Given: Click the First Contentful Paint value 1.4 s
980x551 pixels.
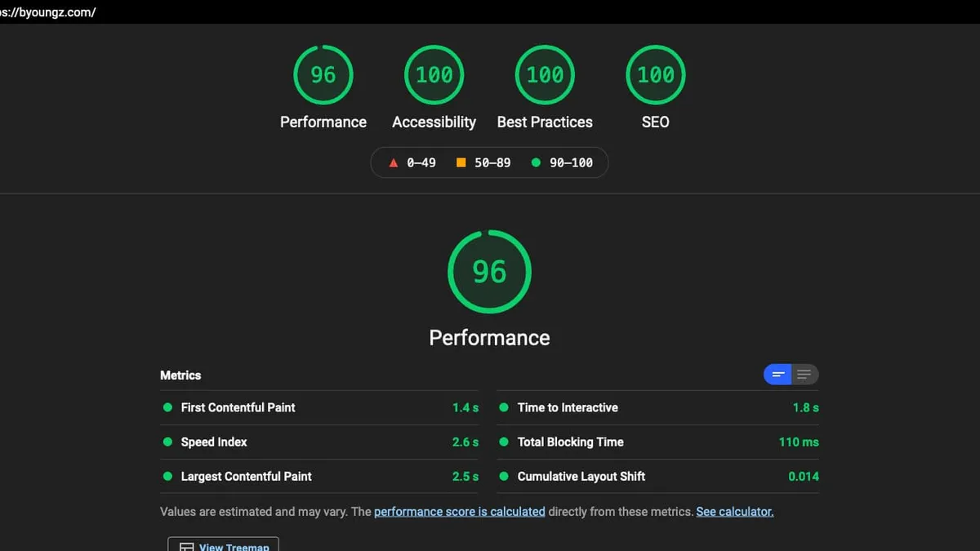Looking at the screenshot, I should click(465, 407).
